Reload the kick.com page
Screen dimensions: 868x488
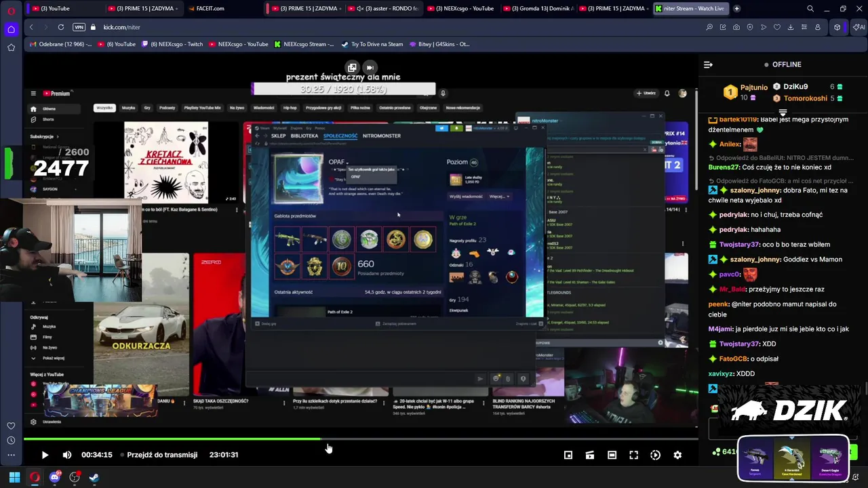61,27
